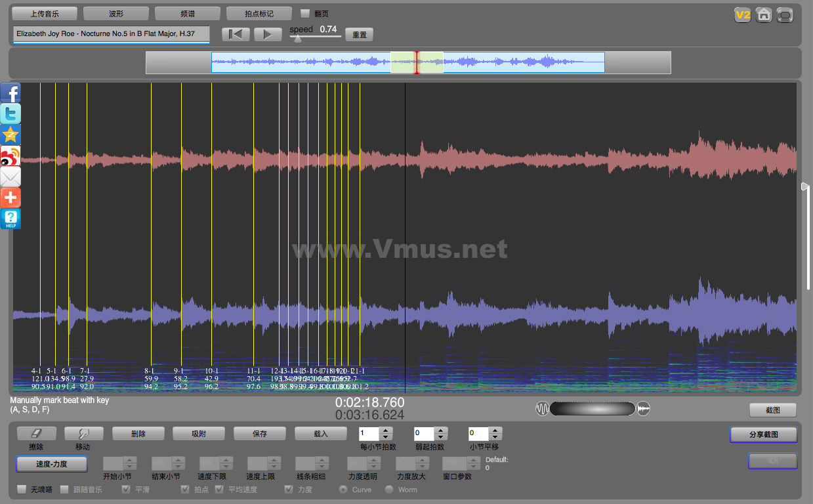
Task: Decrease the 弱起拍数 pickup beats stepper
Action: click(x=440, y=437)
